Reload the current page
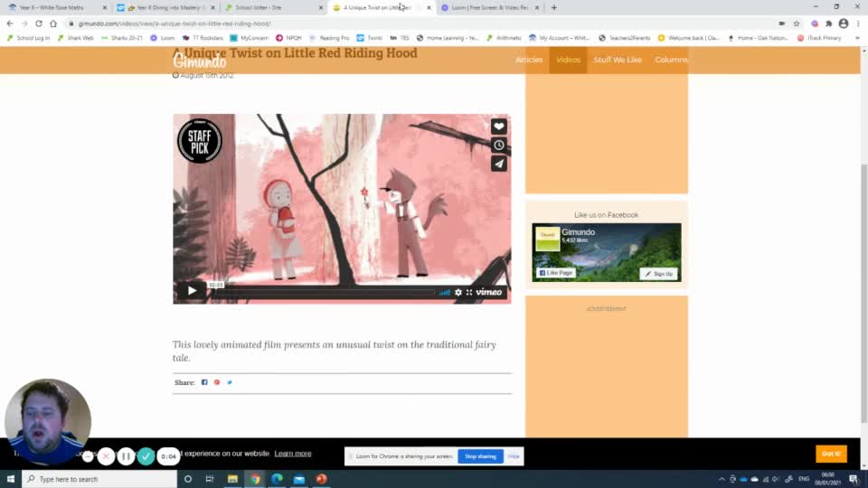Screen dimensions: 868x488 click(39, 23)
